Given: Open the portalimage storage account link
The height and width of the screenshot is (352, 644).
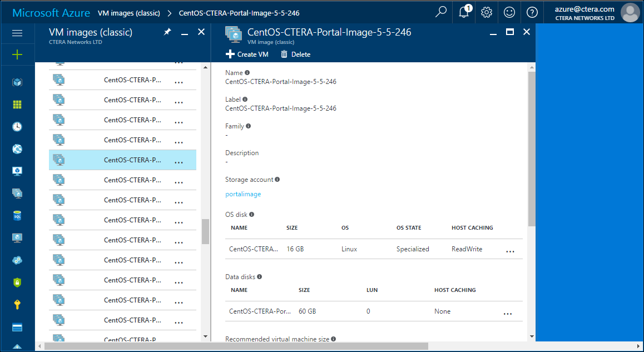Looking at the screenshot, I should [x=243, y=194].
